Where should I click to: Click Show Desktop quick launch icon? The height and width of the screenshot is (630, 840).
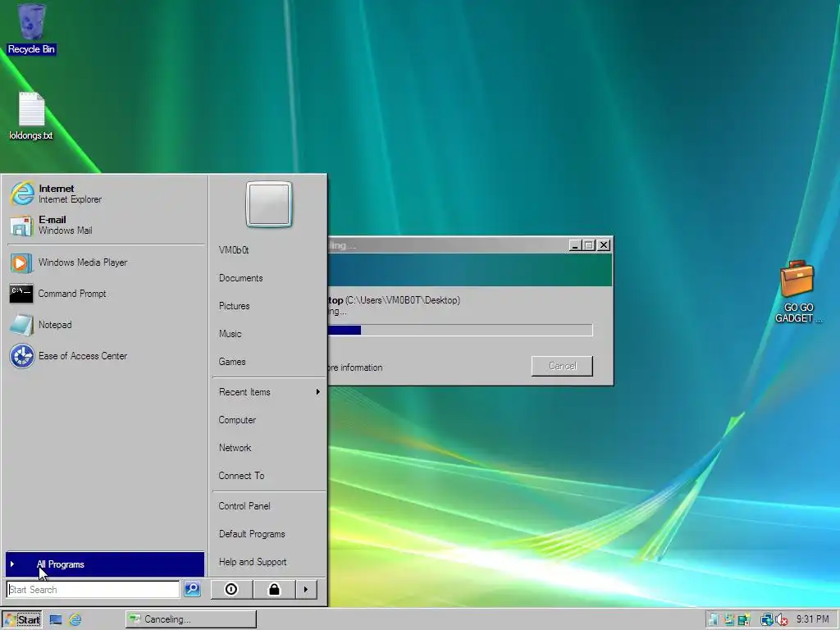(x=56, y=620)
